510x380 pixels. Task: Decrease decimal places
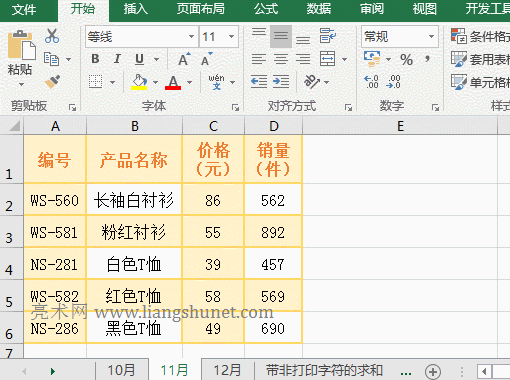(393, 82)
